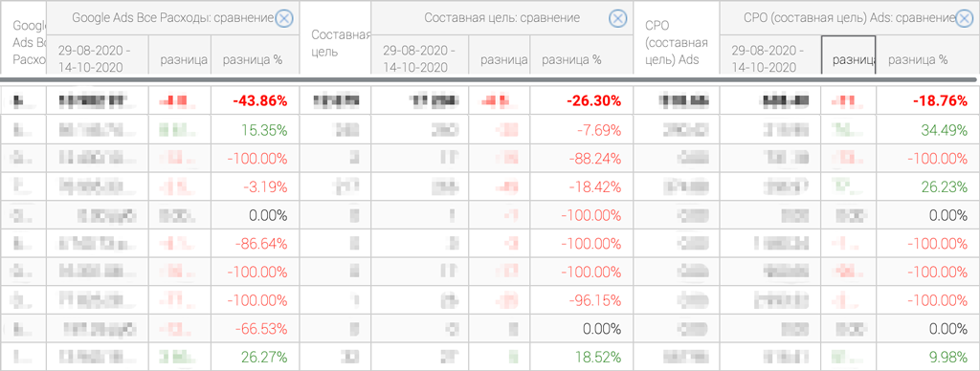Sort by разница under Составная цель
This screenshot has height=371, width=980.
tap(500, 60)
